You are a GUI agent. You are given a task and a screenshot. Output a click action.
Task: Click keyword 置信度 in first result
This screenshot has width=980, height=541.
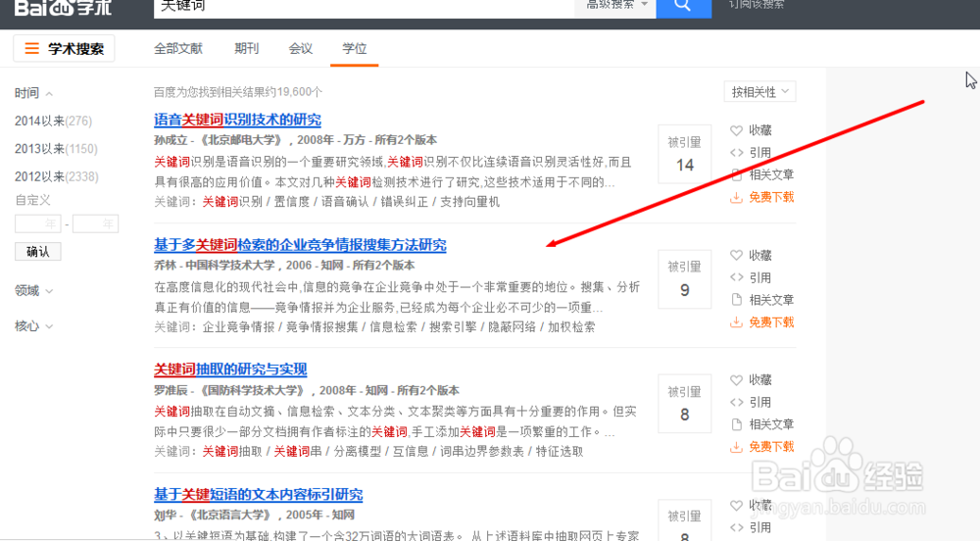coord(292,202)
